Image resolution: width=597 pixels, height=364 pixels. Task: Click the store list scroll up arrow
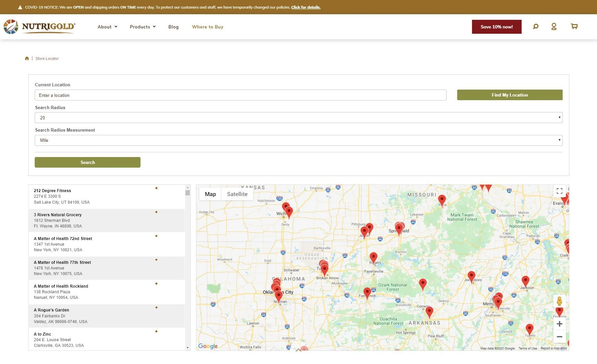point(187,187)
